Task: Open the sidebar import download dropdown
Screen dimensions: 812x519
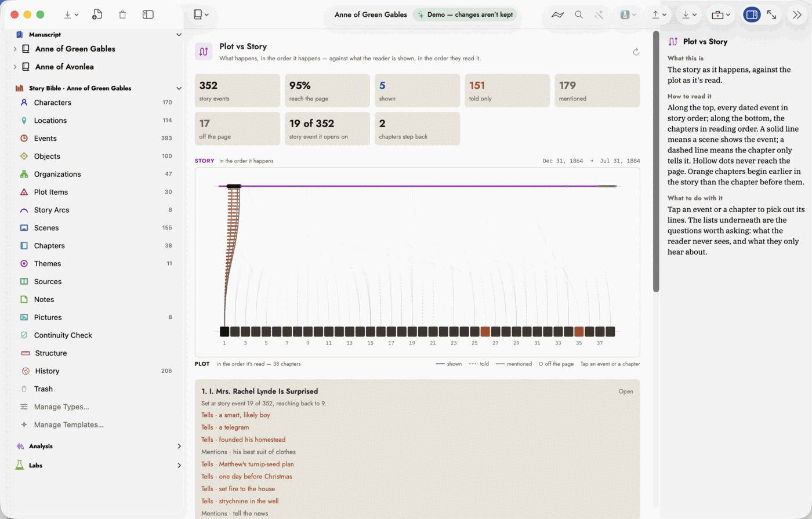Action: point(71,14)
